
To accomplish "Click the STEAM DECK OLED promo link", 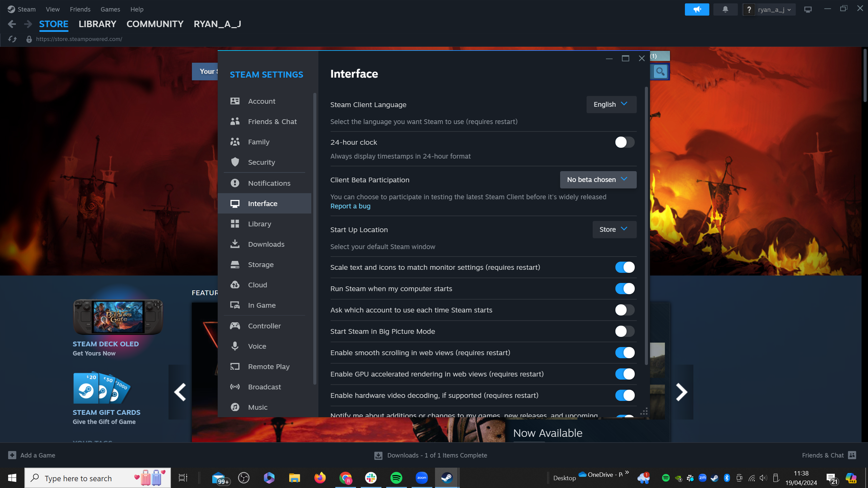I will click(106, 344).
